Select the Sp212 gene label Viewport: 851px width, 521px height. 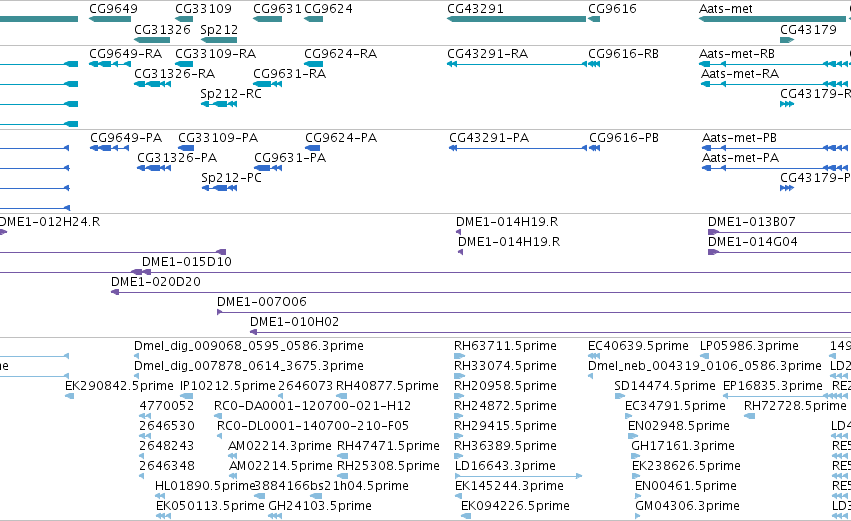tap(219, 29)
